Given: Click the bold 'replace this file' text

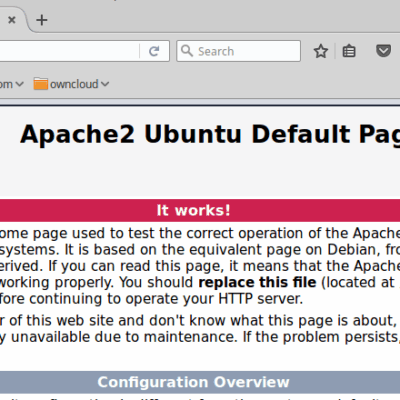Looking at the screenshot, I should tap(257, 282).
